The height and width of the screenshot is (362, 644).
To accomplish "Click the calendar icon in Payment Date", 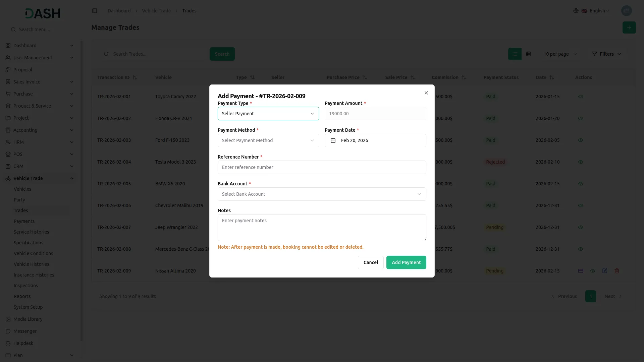I will (333, 140).
